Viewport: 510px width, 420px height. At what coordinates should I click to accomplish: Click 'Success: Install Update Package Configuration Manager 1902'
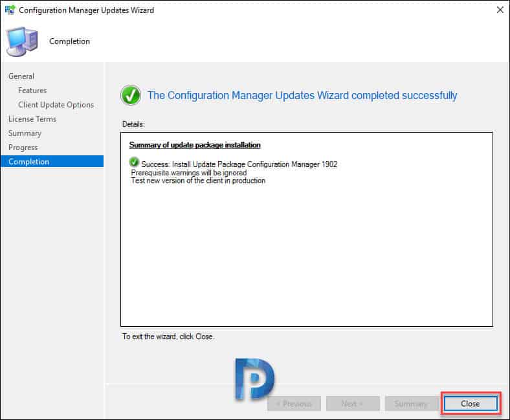point(239,164)
